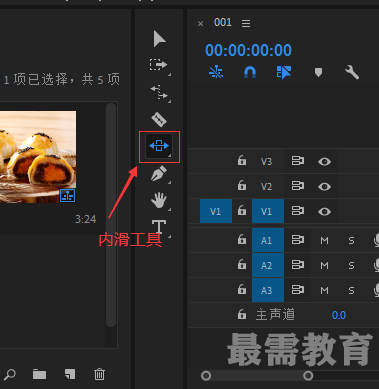Click right timeline zoom scroll handle

[x=308, y=376]
